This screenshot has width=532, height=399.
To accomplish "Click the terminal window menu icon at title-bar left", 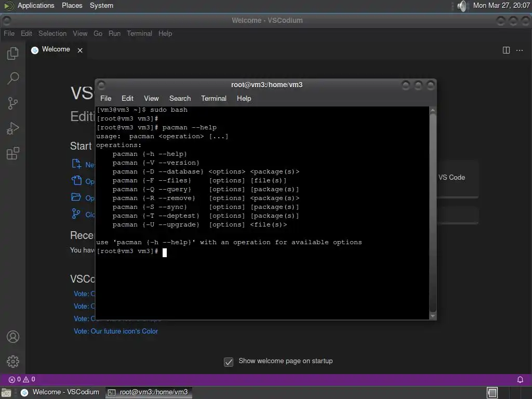I will (x=101, y=85).
